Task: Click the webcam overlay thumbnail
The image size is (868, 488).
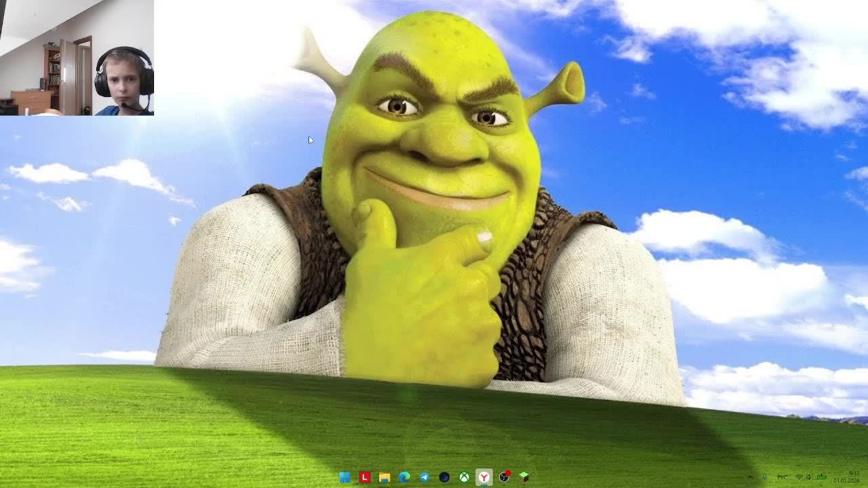Action: point(77,58)
